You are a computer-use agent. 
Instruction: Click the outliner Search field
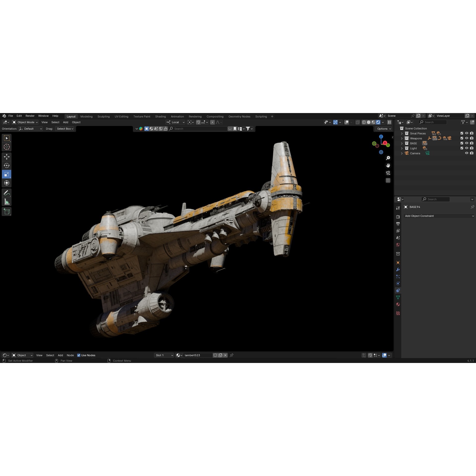[433, 122]
